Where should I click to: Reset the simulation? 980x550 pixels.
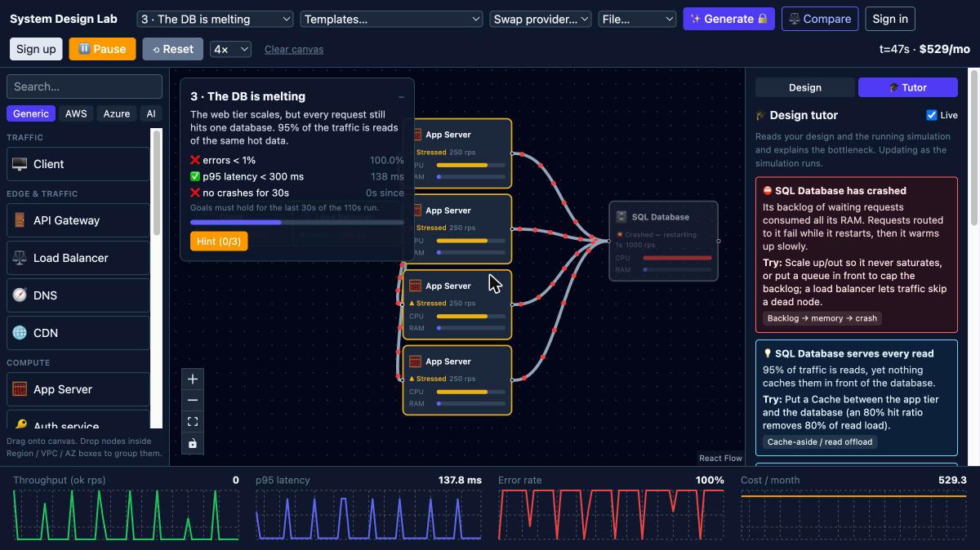(172, 49)
